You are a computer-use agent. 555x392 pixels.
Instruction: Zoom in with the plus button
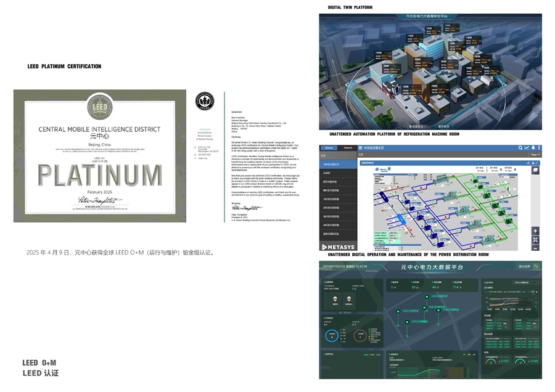(x=535, y=231)
